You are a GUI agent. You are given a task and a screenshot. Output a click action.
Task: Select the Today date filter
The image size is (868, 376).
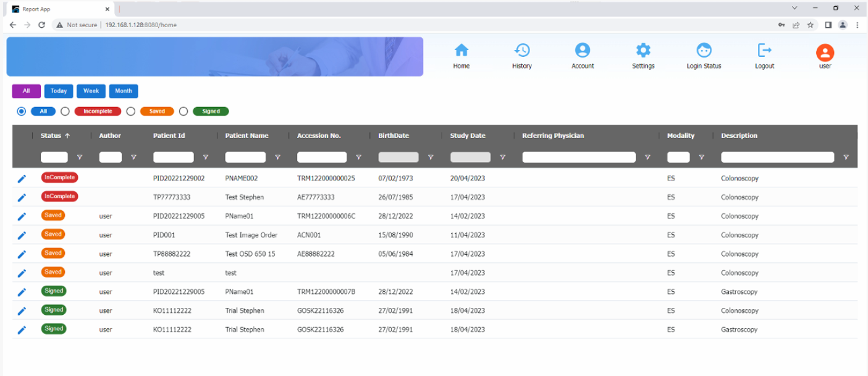[x=59, y=91]
